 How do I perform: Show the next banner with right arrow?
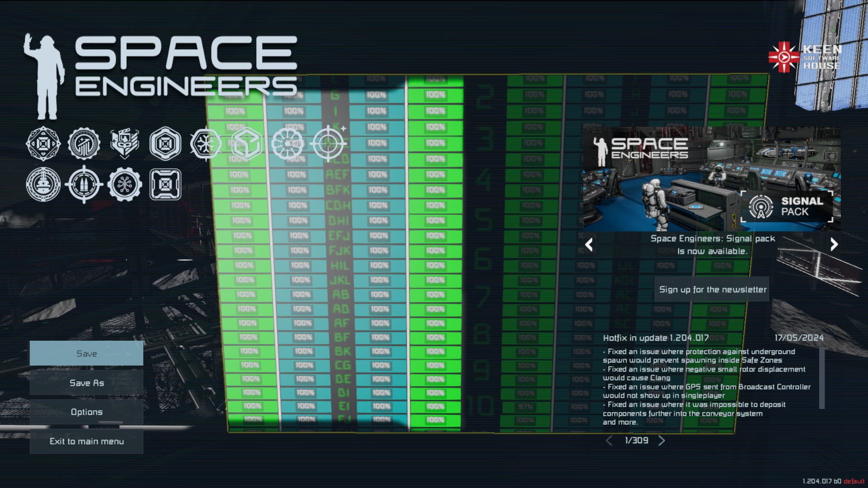pyautogui.click(x=834, y=244)
